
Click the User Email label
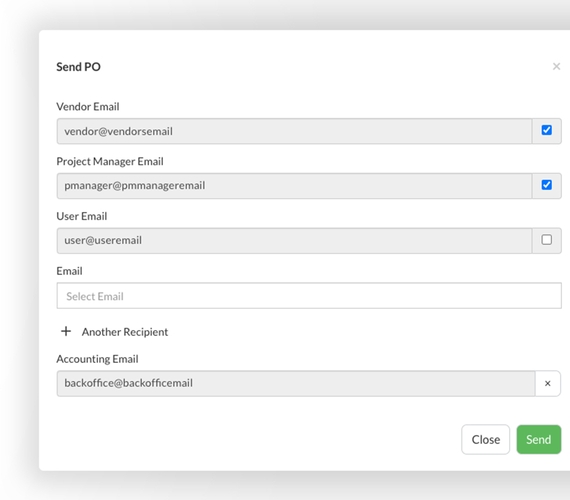[x=81, y=216]
